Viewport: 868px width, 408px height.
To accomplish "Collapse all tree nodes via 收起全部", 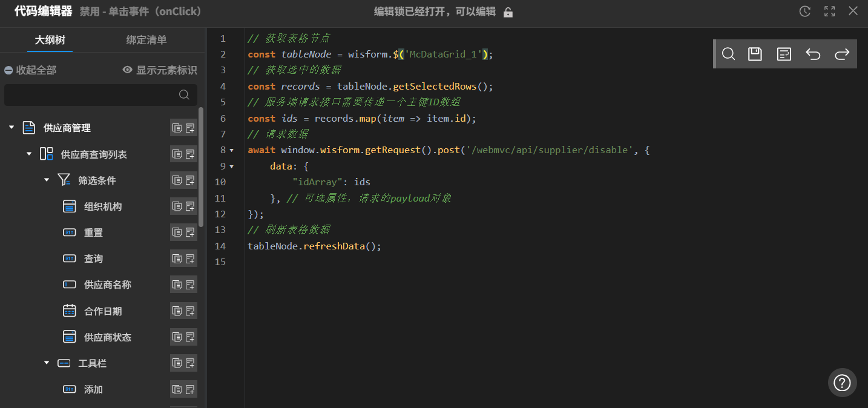I will (29, 70).
